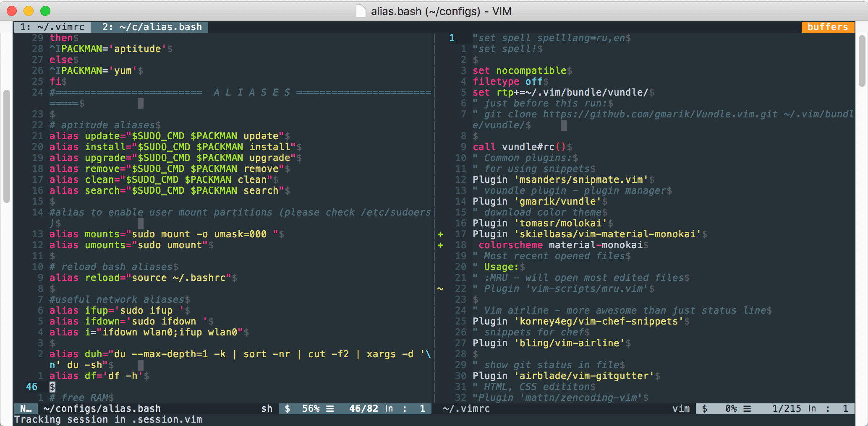Viewport: 868px width, 426px height.
Task: Click the tilde sign beside line 22
Action: 440,288
